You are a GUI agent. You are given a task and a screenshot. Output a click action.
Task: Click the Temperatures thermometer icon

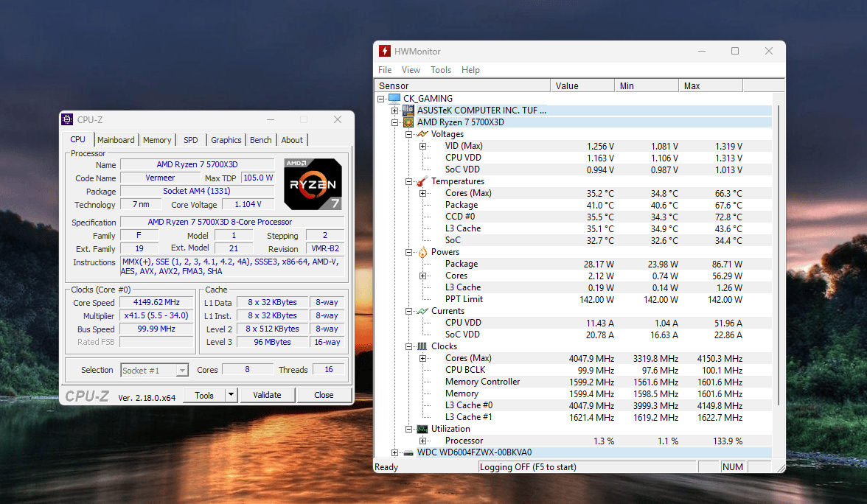click(x=422, y=181)
